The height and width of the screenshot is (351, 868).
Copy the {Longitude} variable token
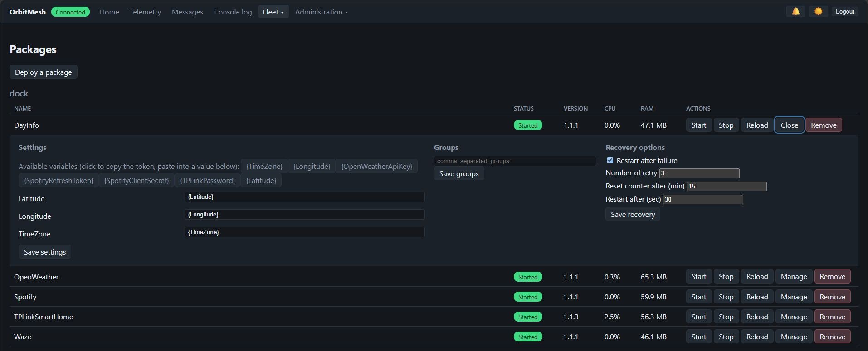click(312, 166)
